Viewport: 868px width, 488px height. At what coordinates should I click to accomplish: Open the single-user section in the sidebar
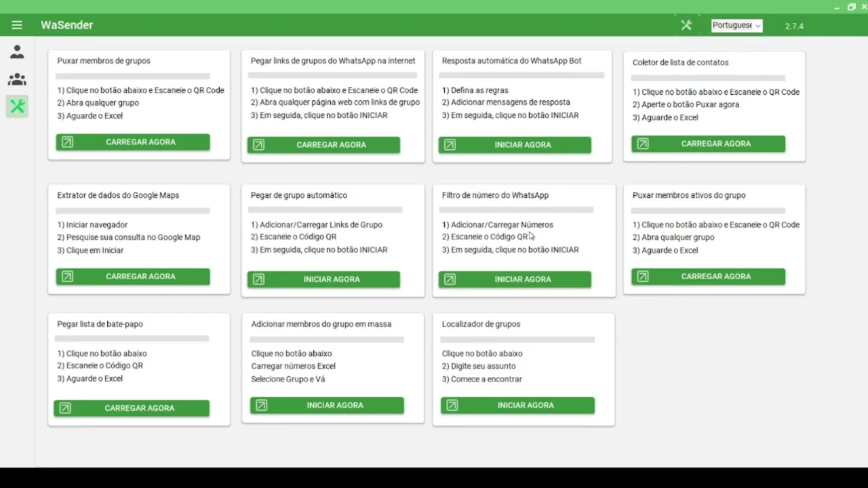click(17, 52)
